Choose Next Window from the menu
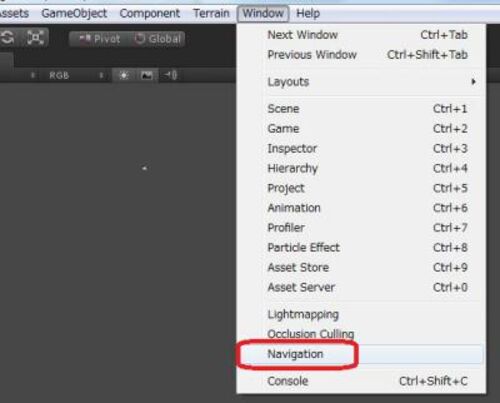 [361, 35]
